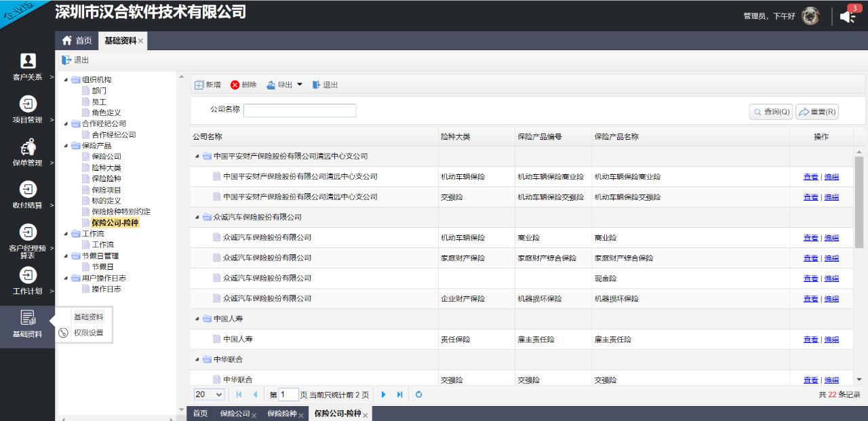868x421 pixels.
Task: Select 员工 in the tree
Action: tap(99, 102)
